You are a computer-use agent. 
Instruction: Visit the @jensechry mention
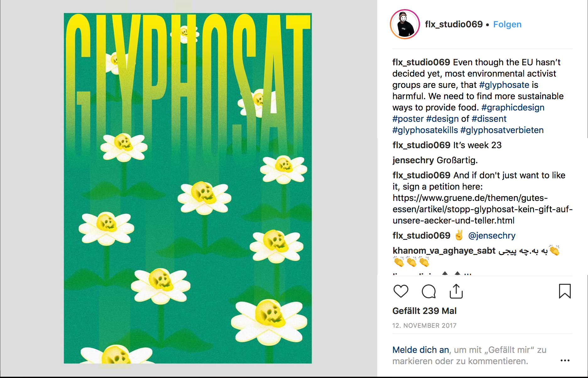coord(492,235)
